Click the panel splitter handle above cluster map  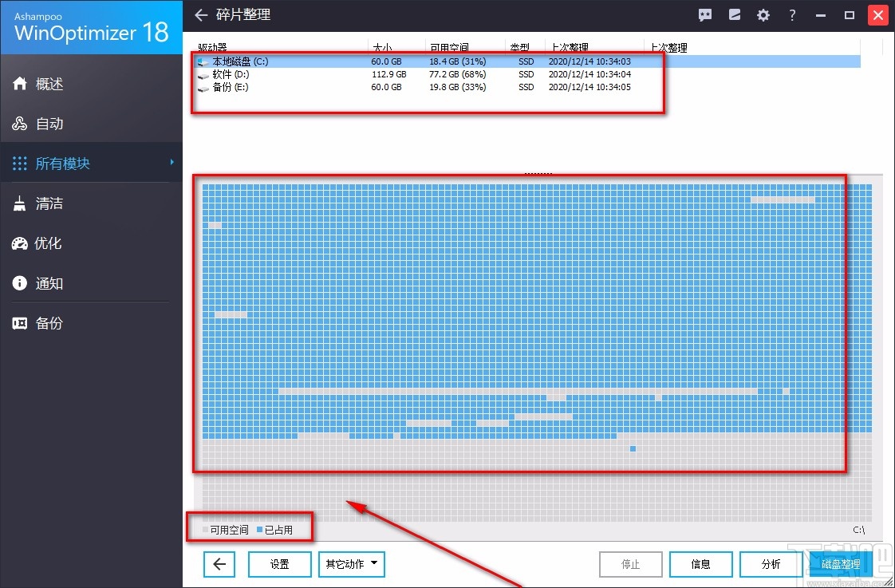538,173
